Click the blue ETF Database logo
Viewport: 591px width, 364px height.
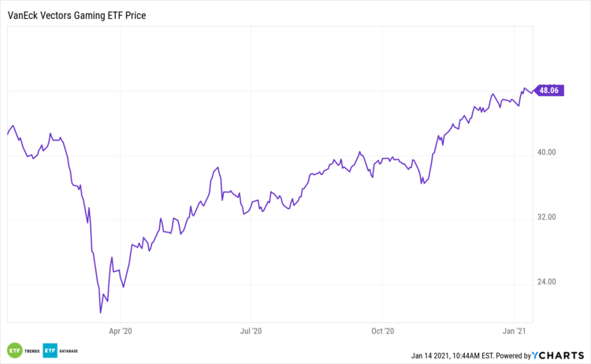point(50,350)
